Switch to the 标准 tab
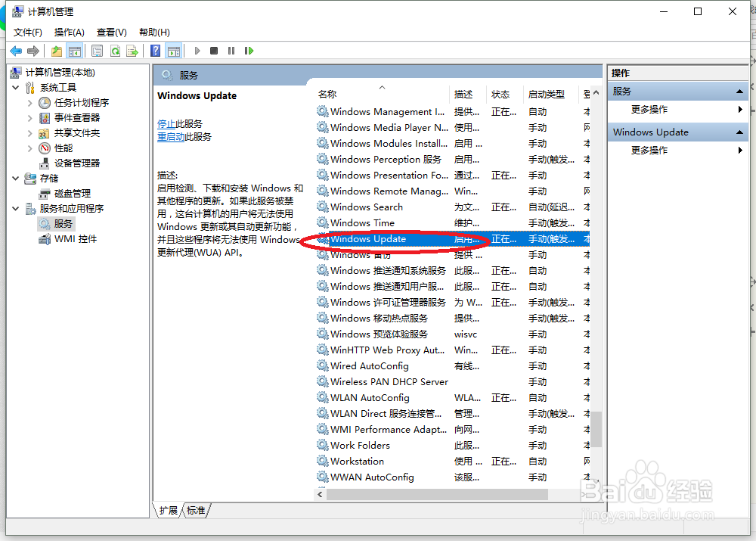 point(196,511)
